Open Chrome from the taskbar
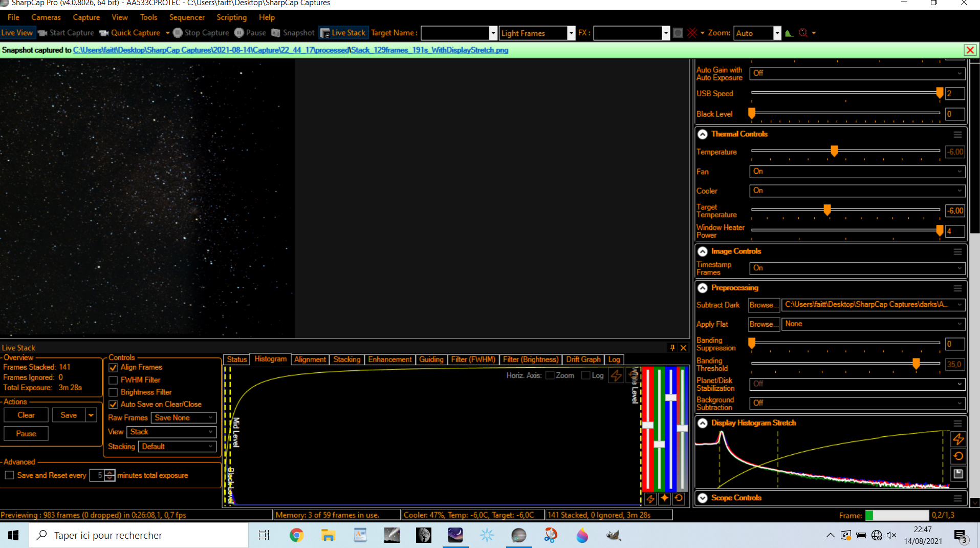Screen dimensions: 980x548 296,535
